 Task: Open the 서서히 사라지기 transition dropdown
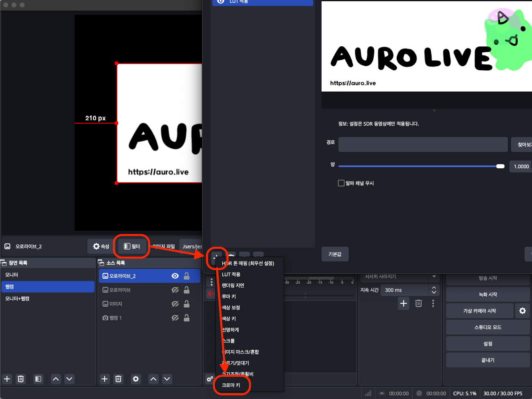tap(400, 277)
